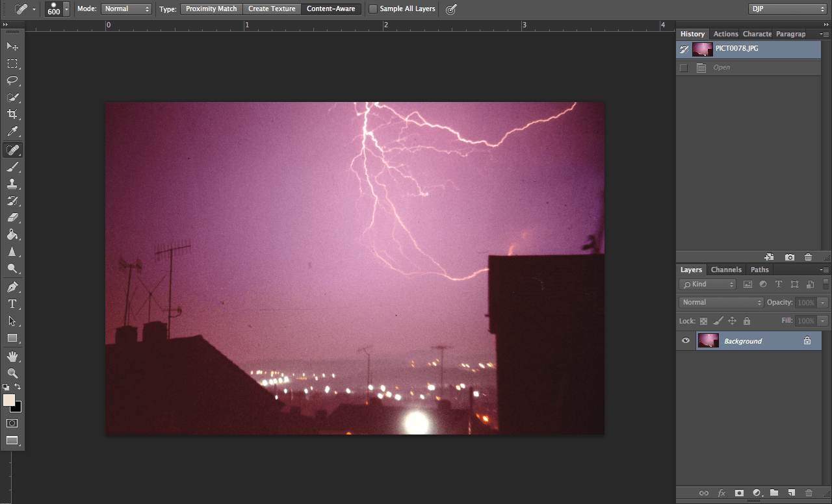Switch to the Channels tab
The height and width of the screenshot is (504, 832).
(x=726, y=269)
